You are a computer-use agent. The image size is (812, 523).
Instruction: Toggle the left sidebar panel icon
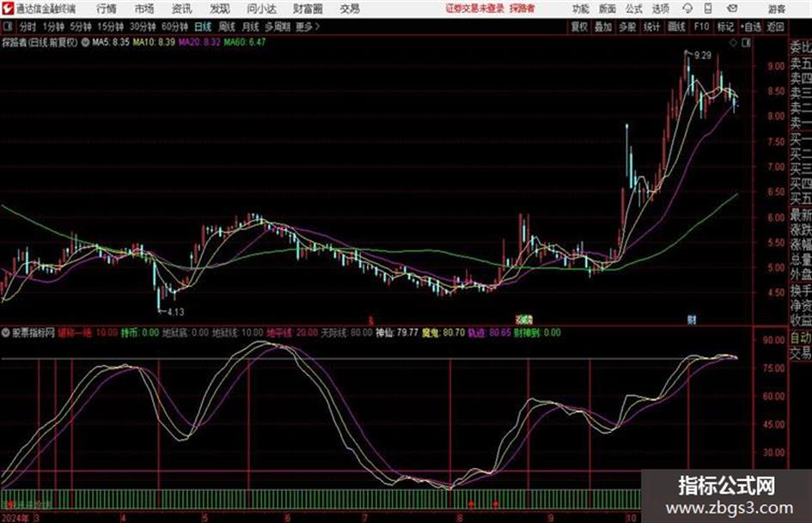tap(7, 27)
